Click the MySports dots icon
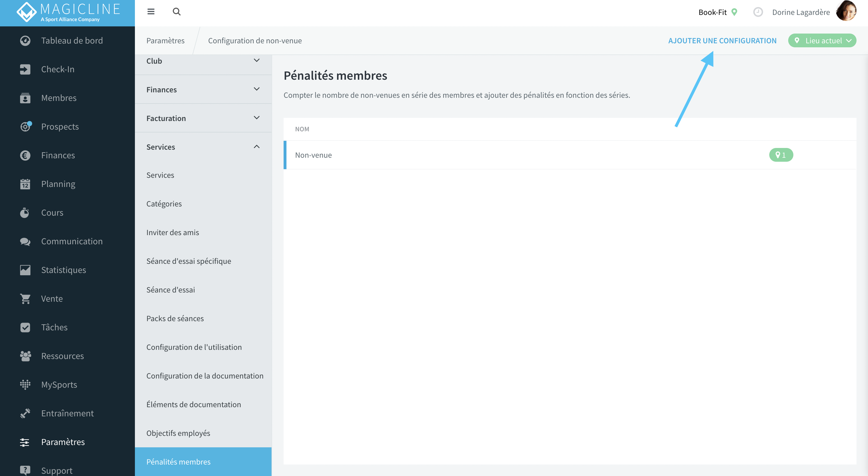This screenshot has width=868, height=476. point(25,385)
